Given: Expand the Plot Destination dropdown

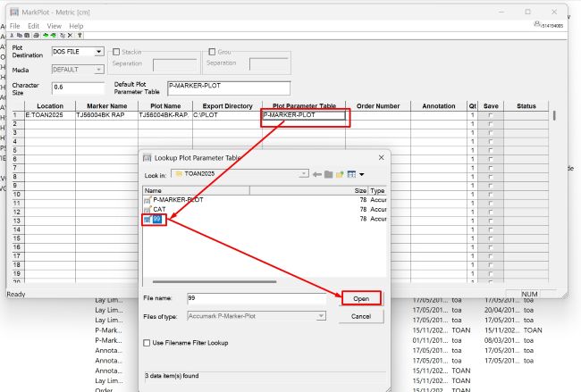Looking at the screenshot, I should point(98,52).
